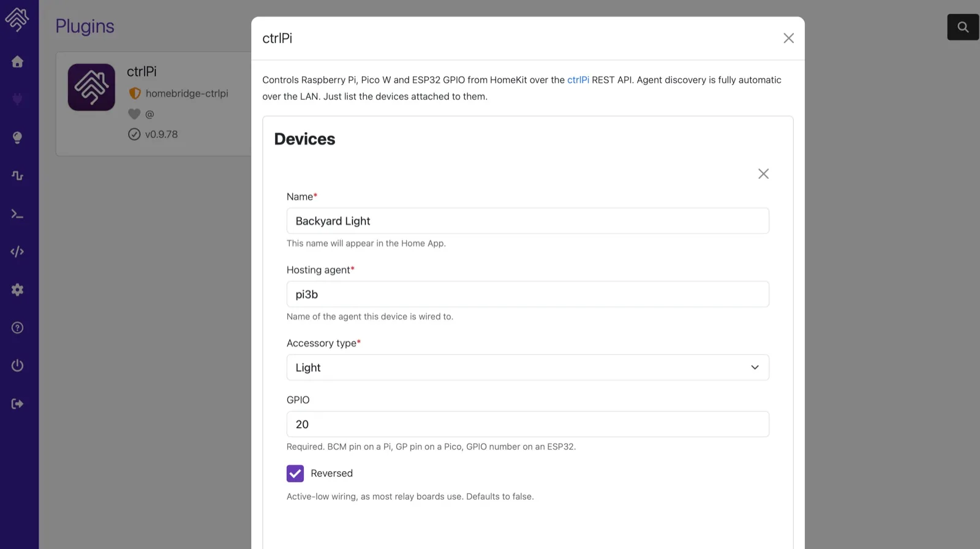Remove the Backyard Light device entry

763,173
